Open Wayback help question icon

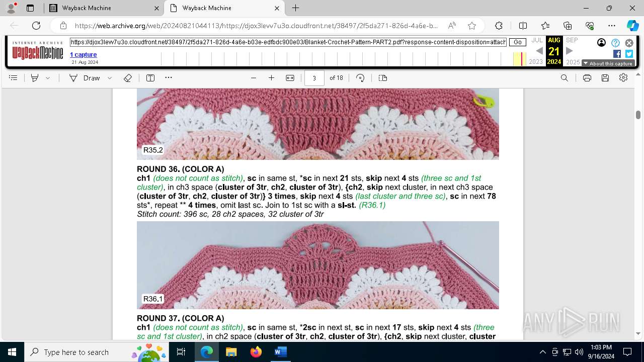click(x=615, y=43)
